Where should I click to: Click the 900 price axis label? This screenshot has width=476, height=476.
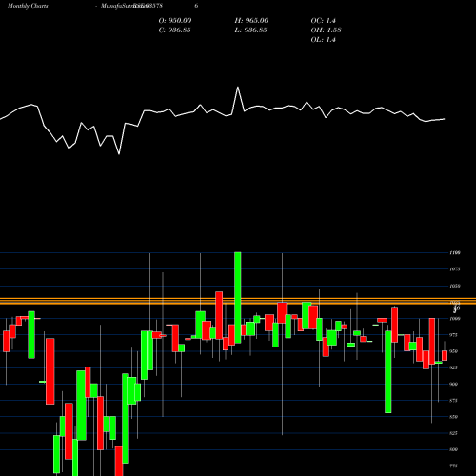(454, 384)
